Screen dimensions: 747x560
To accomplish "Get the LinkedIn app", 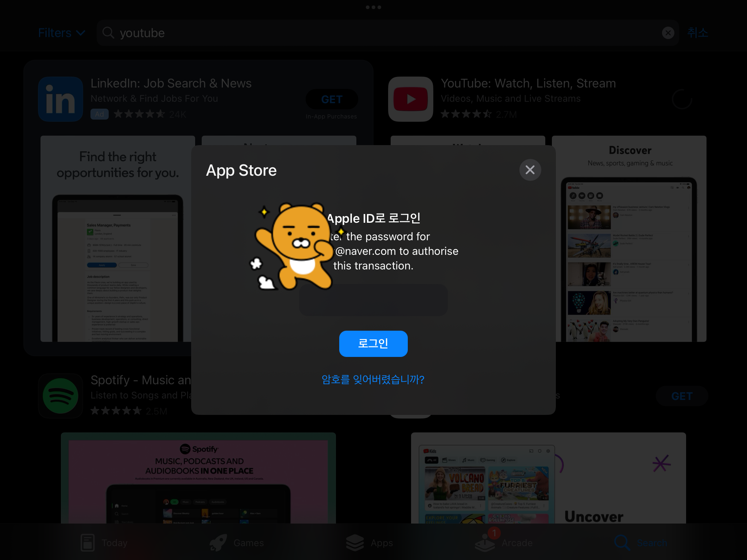I will (x=332, y=99).
